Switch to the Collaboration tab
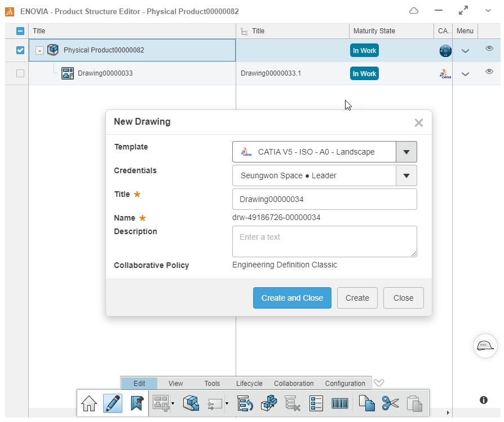Screen dimensions: 504x422 click(294, 384)
